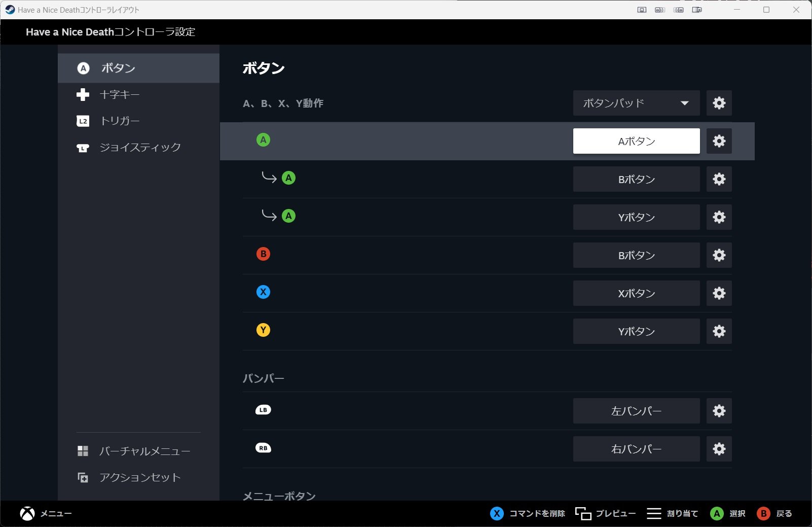Screen dimensions: 812x527
Task: Click the yellow Y button glyph in list
Action: 263,330
